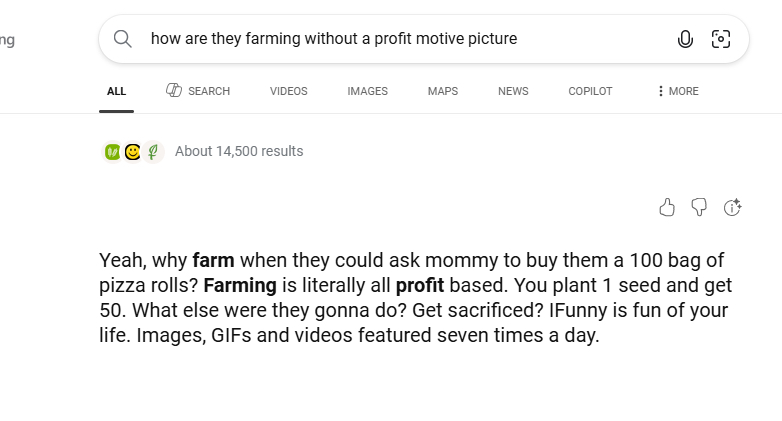782x421 pixels.
Task: Click the 'About 14,500 results' text
Action: (x=239, y=152)
